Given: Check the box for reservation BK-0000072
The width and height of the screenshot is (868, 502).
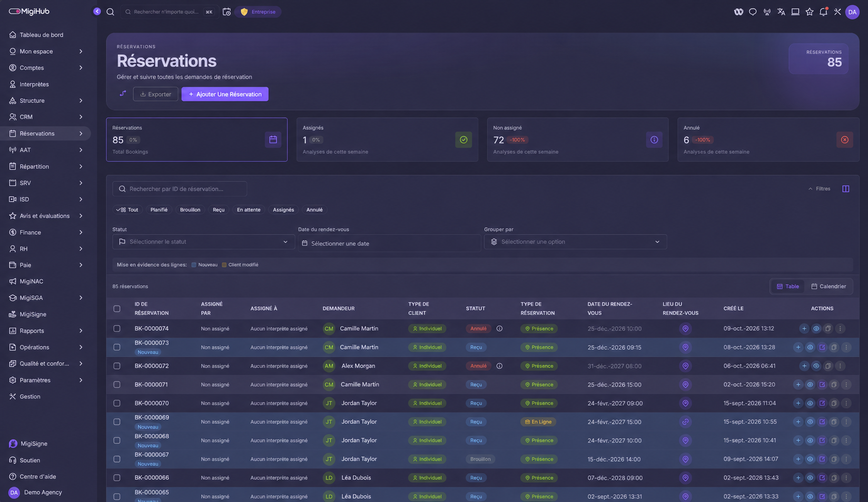Looking at the screenshot, I should (x=117, y=366).
